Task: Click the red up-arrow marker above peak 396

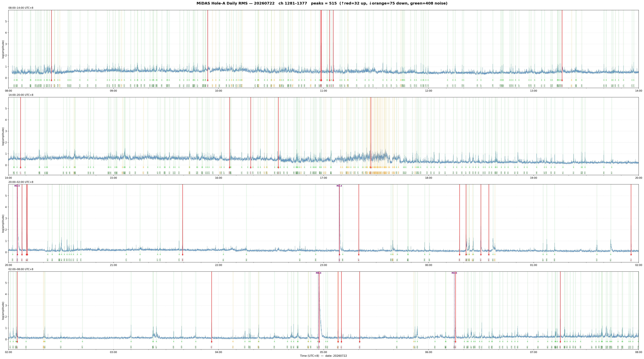Action: pos(459,254)
